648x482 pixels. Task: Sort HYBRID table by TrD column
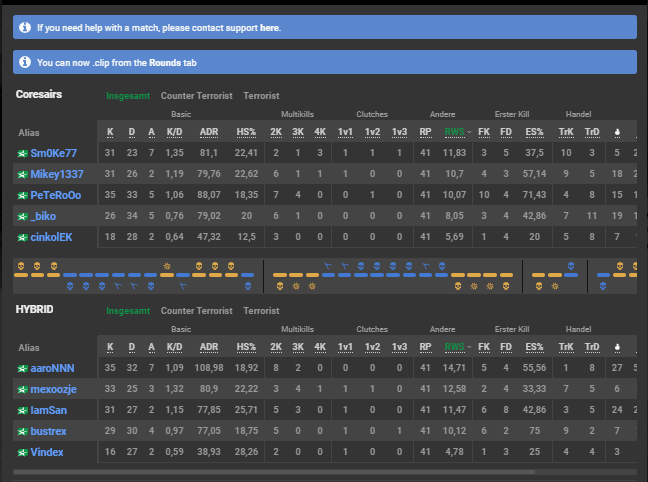coord(592,347)
